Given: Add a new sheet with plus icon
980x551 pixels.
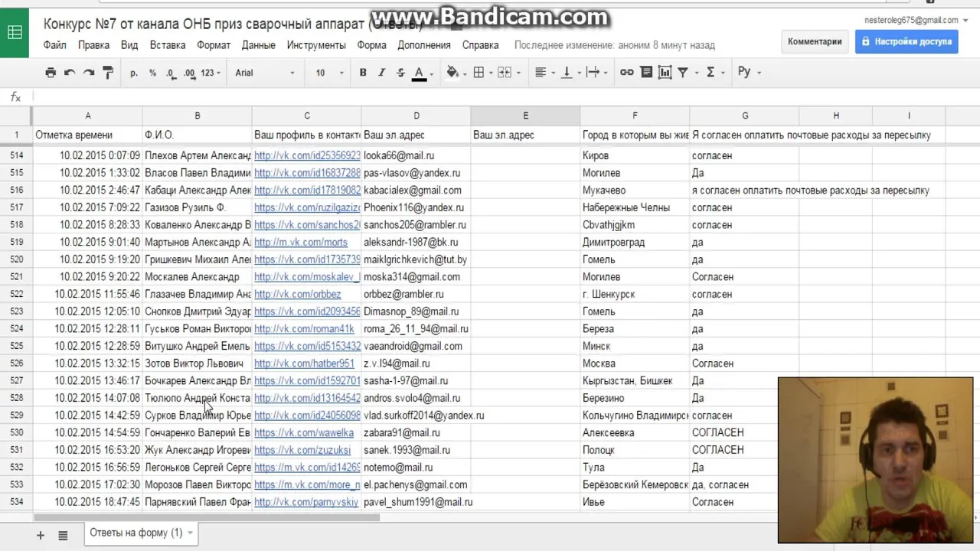Looking at the screenshot, I should [41, 536].
